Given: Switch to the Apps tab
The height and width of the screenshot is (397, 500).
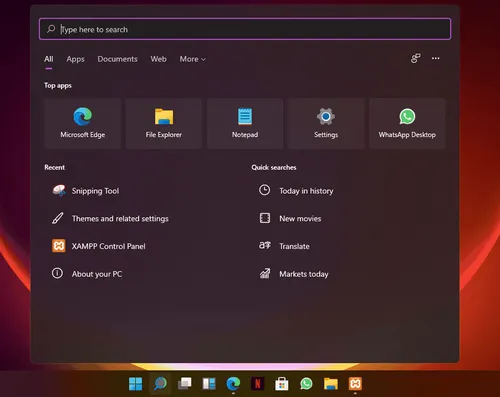Looking at the screenshot, I should click(x=75, y=59).
